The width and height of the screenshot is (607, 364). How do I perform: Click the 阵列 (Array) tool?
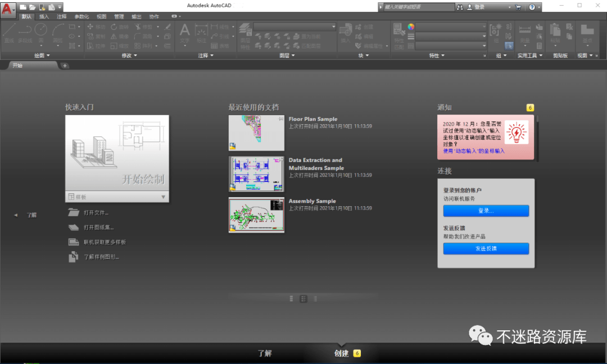(143, 46)
